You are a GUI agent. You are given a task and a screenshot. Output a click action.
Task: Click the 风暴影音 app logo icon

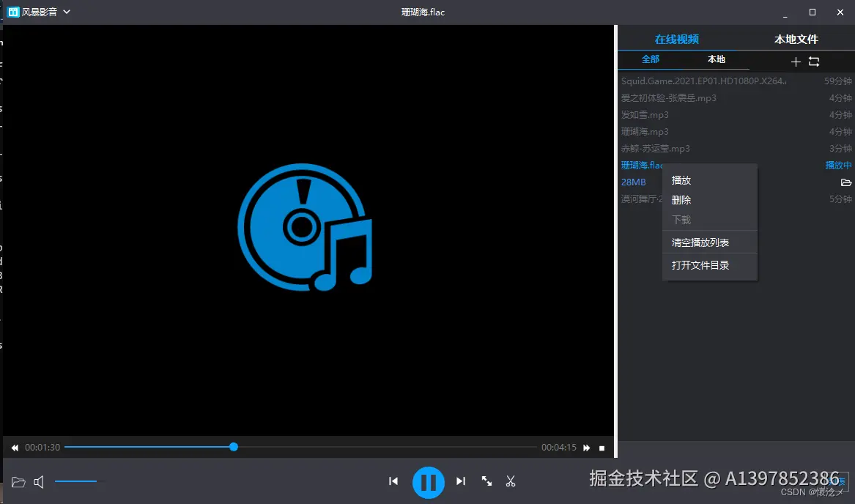13,12
